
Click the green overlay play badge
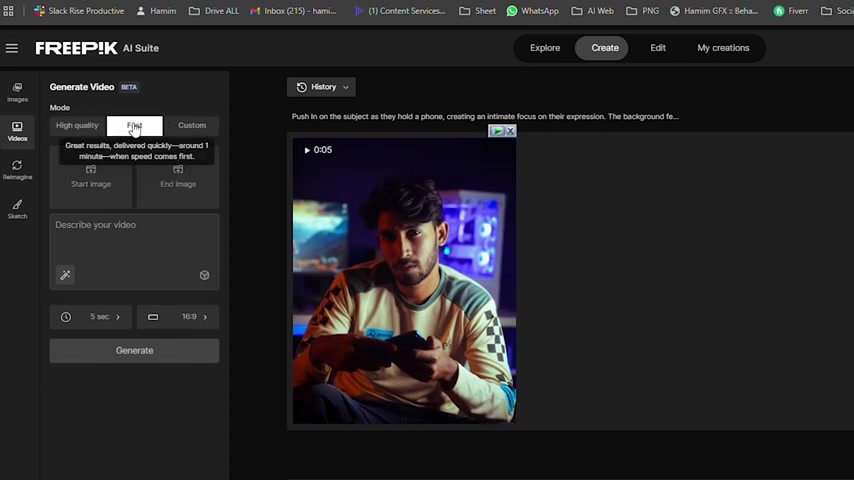coord(497,131)
